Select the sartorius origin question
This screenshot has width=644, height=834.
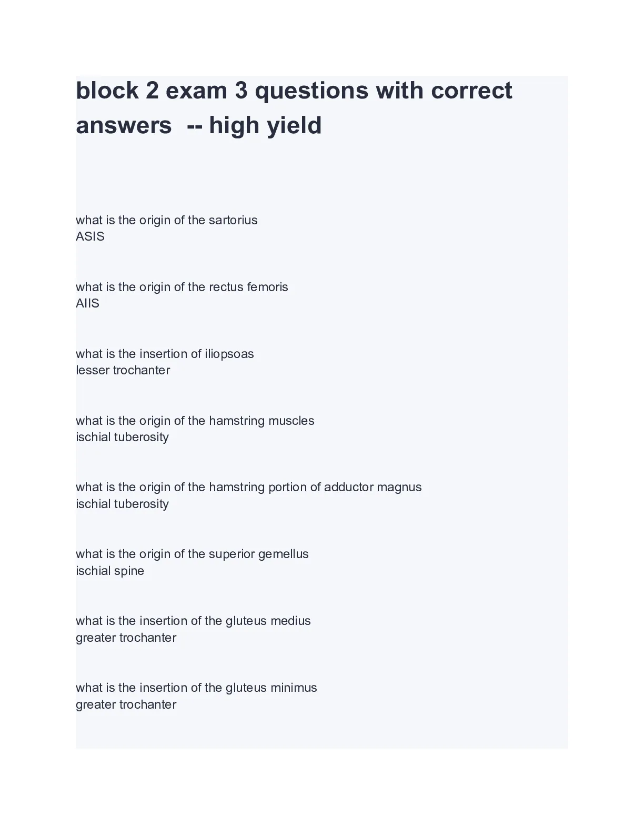pos(167,220)
